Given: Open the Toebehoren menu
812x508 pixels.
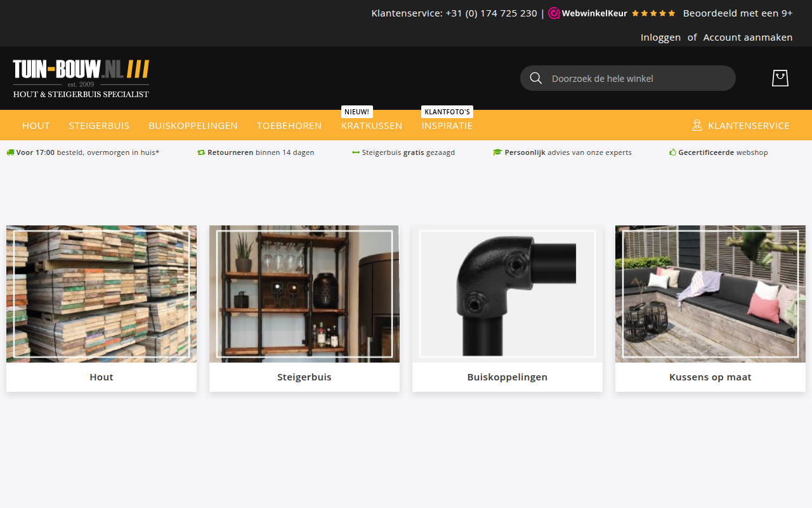Looking at the screenshot, I should point(289,126).
